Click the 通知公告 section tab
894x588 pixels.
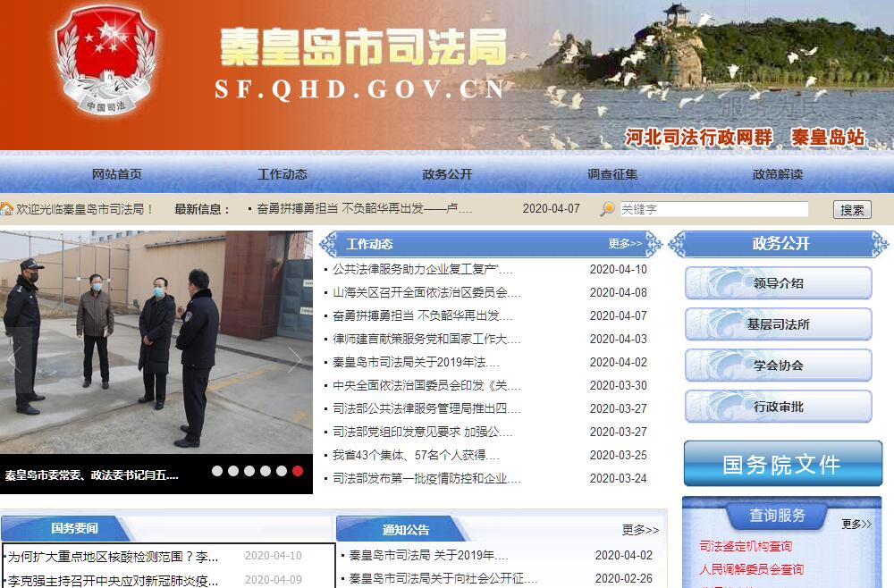coord(405,530)
